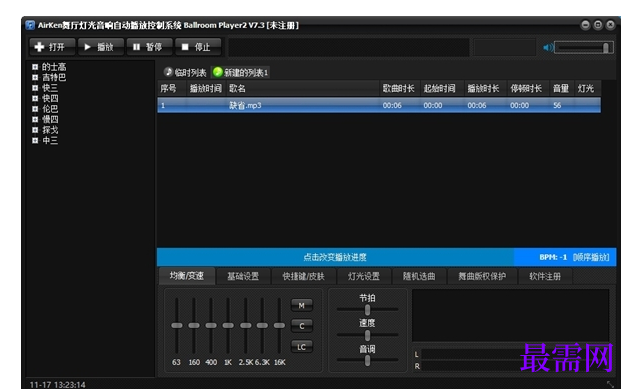Click the LC equalizer preset button
Image resolution: width=632 pixels, height=389 pixels.
click(x=301, y=347)
